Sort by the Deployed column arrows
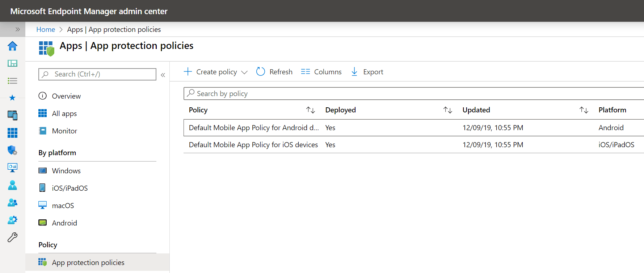 (x=448, y=110)
